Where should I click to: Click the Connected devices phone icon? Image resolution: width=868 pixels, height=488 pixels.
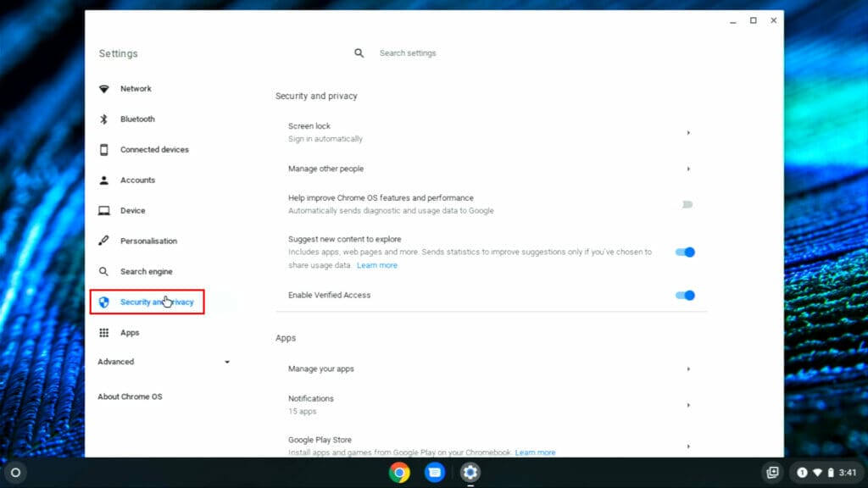103,149
